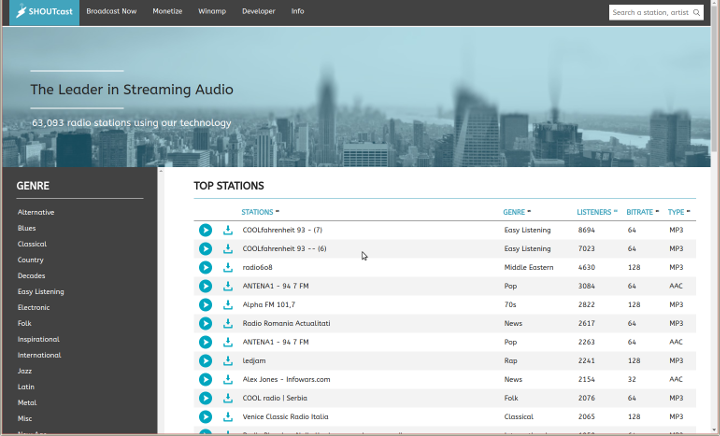Click 7023 listeners count cell
Viewport: 720px width, 436px height.
[586, 249]
